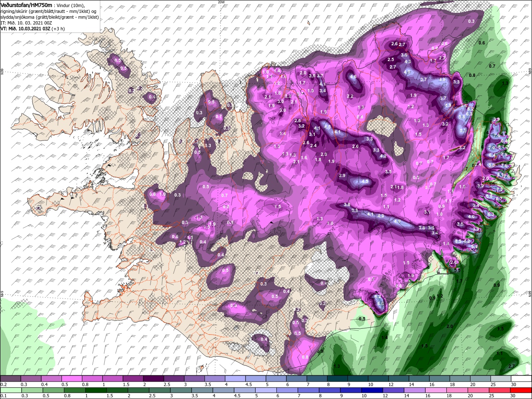Pick the rain legend 6–7 swatch

(x=286, y=390)
